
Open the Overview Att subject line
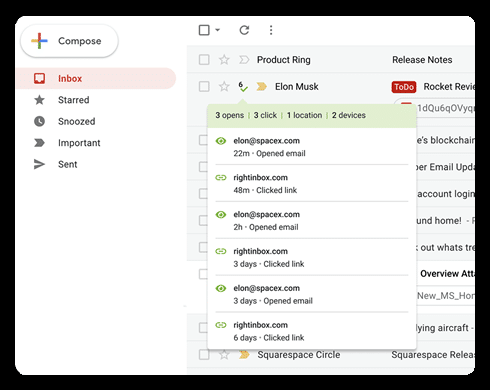click(447, 274)
